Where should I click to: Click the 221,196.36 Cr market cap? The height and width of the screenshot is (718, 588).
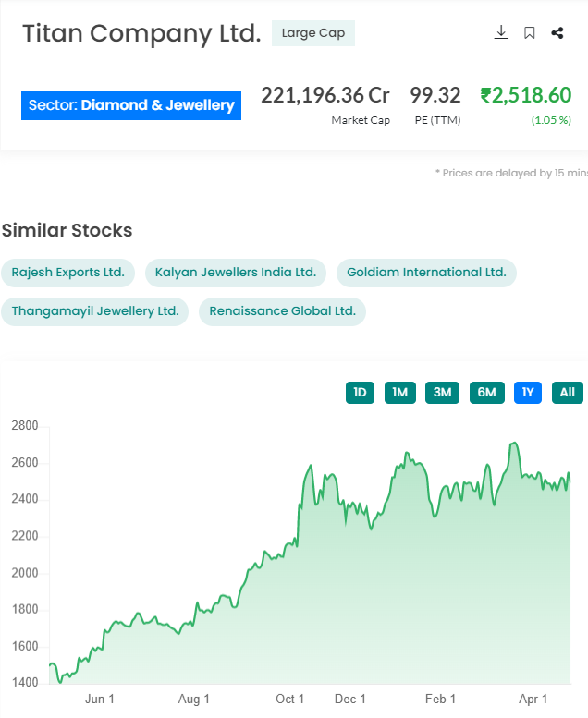(325, 95)
